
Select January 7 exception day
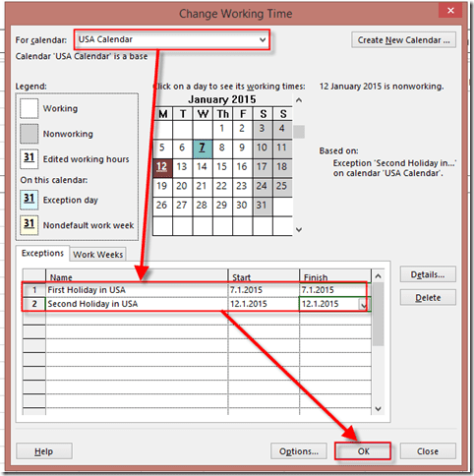click(203, 148)
